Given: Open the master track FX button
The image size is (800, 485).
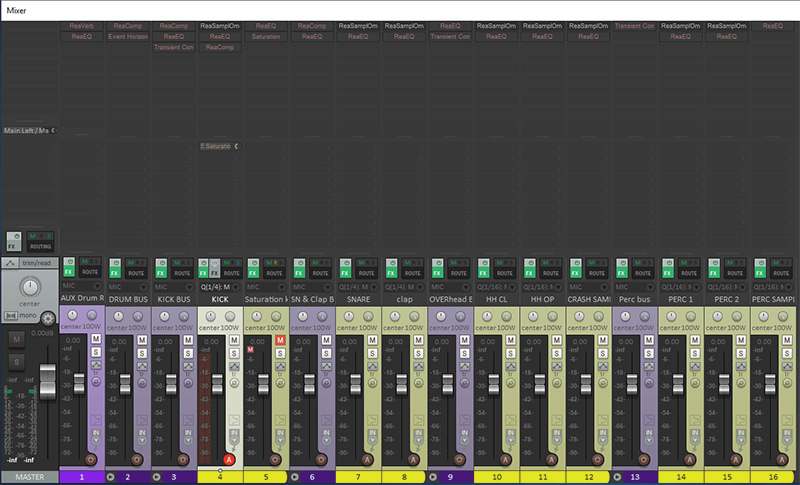Looking at the screenshot, I should pyautogui.click(x=13, y=243).
